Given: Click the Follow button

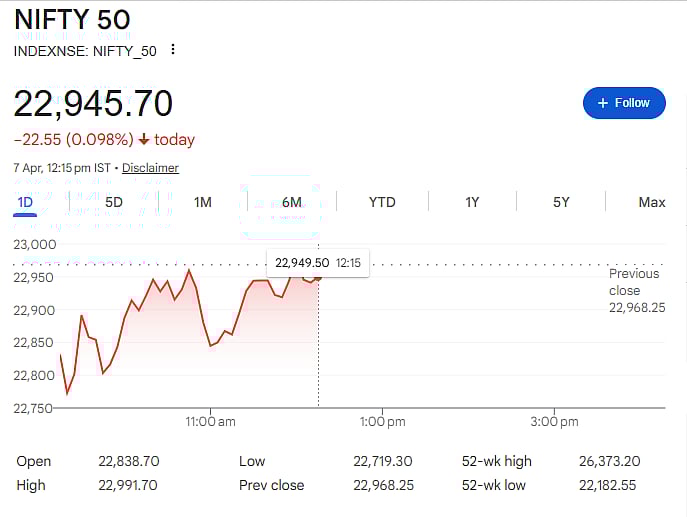Looking at the screenshot, I should click(624, 103).
